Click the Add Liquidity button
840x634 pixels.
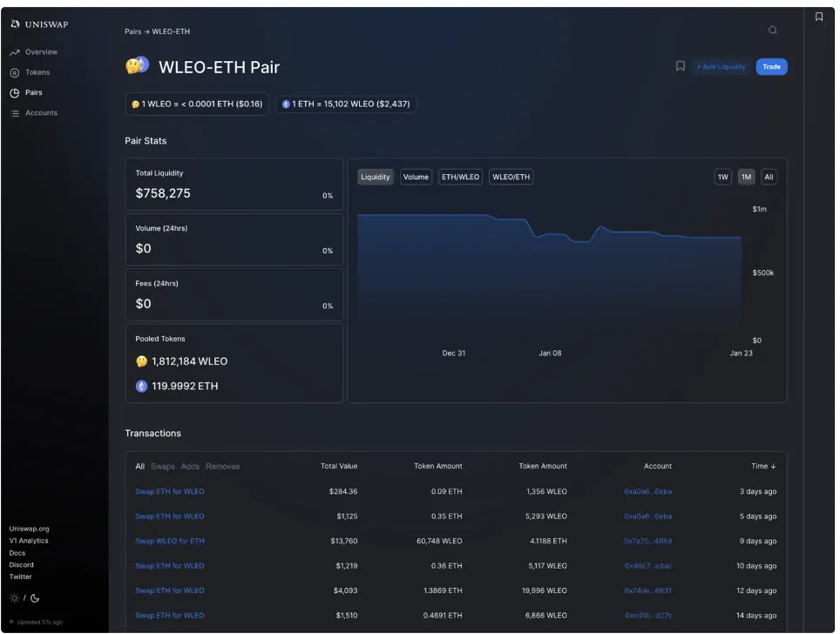point(721,66)
